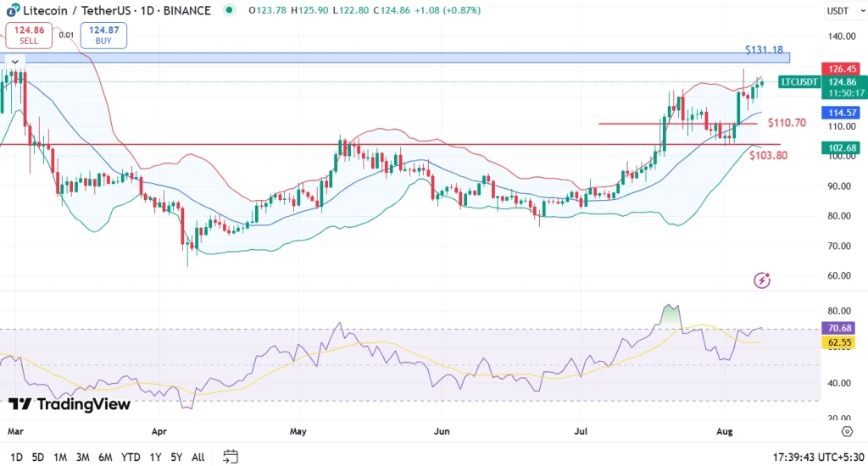Click the purple lightning flash icon
Image resolution: width=868 pixels, height=466 pixels.
pyautogui.click(x=762, y=280)
